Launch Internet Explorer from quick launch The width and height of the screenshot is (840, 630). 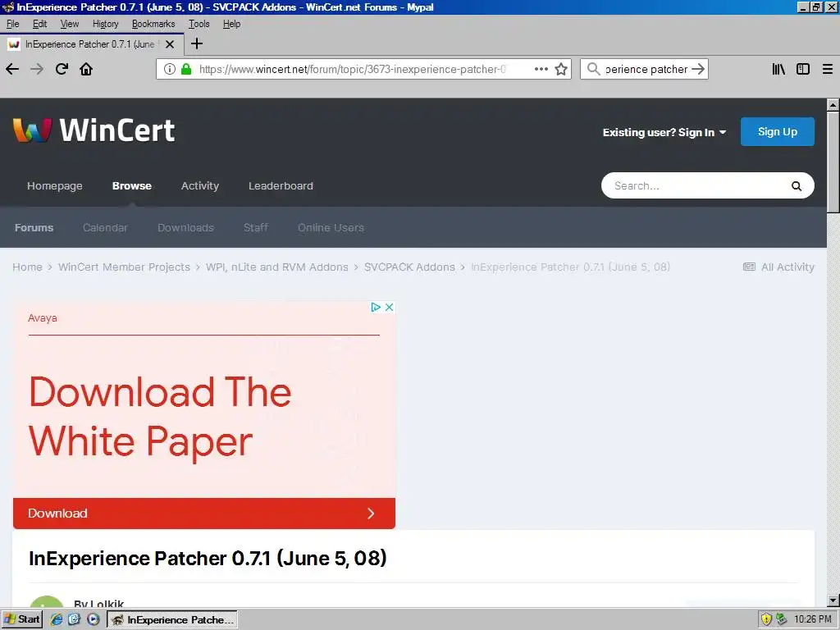(57, 619)
